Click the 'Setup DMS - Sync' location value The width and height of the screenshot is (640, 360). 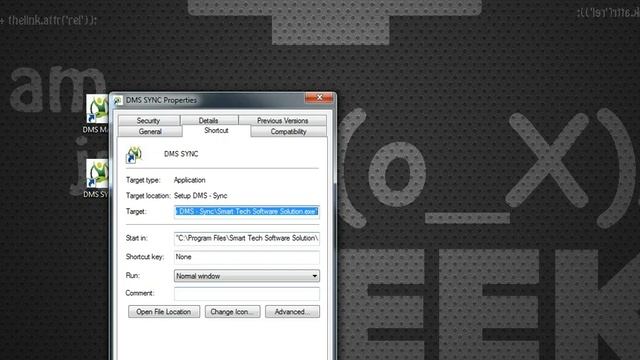click(200, 196)
